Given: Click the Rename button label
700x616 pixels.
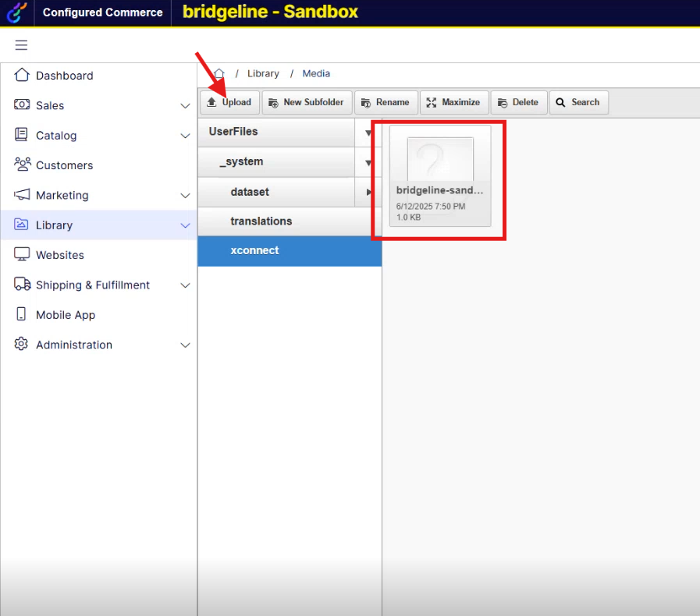Looking at the screenshot, I should click(x=393, y=102).
